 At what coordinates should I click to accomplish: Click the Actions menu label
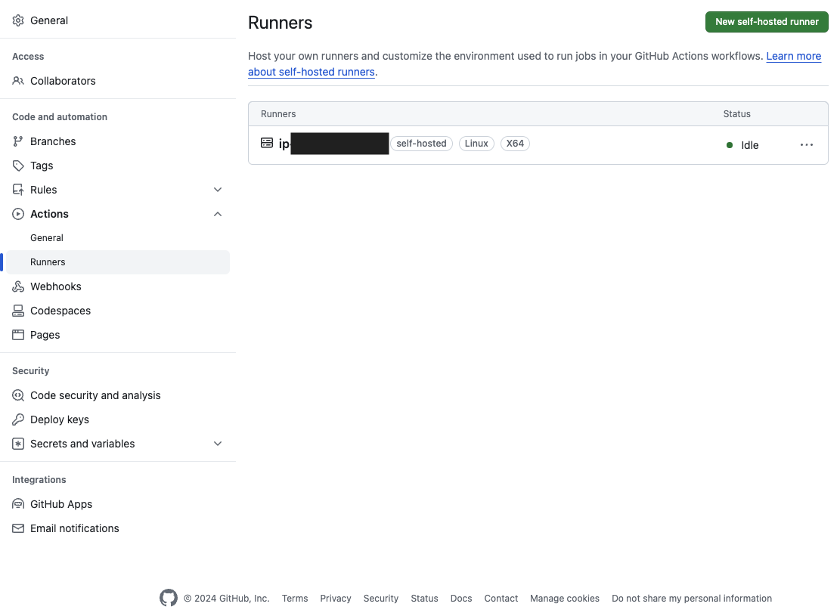click(49, 214)
